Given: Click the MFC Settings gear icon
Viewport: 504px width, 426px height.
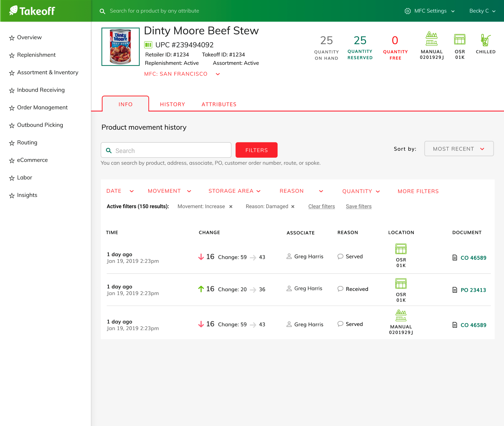Looking at the screenshot, I should pyautogui.click(x=408, y=11).
